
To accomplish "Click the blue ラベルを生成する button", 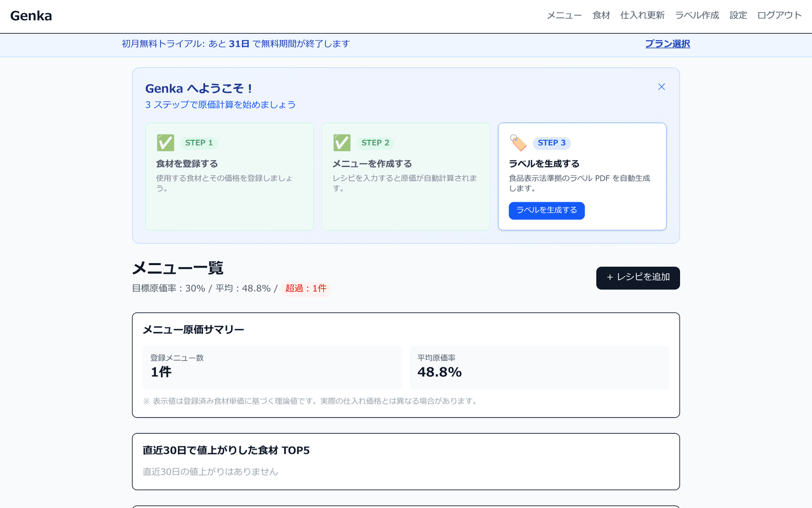I will (547, 210).
